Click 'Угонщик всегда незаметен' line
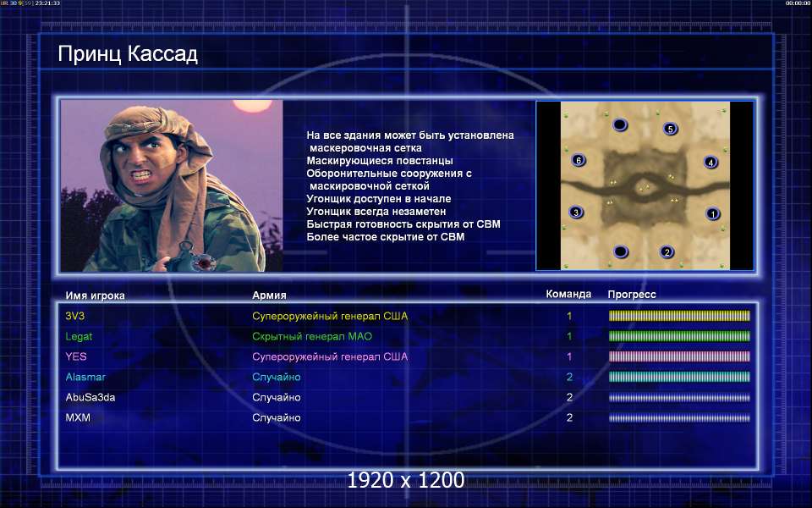Image resolution: width=812 pixels, height=508 pixels. [376, 212]
